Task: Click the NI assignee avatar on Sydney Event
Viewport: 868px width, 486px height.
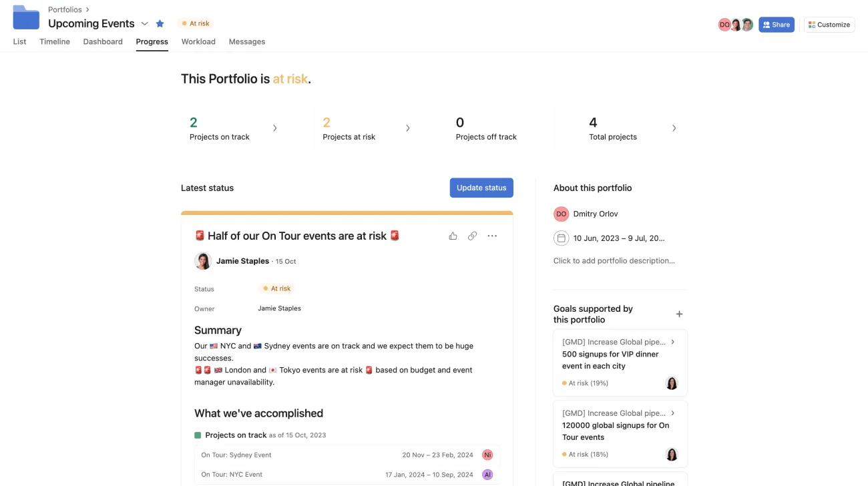Action: click(487, 455)
